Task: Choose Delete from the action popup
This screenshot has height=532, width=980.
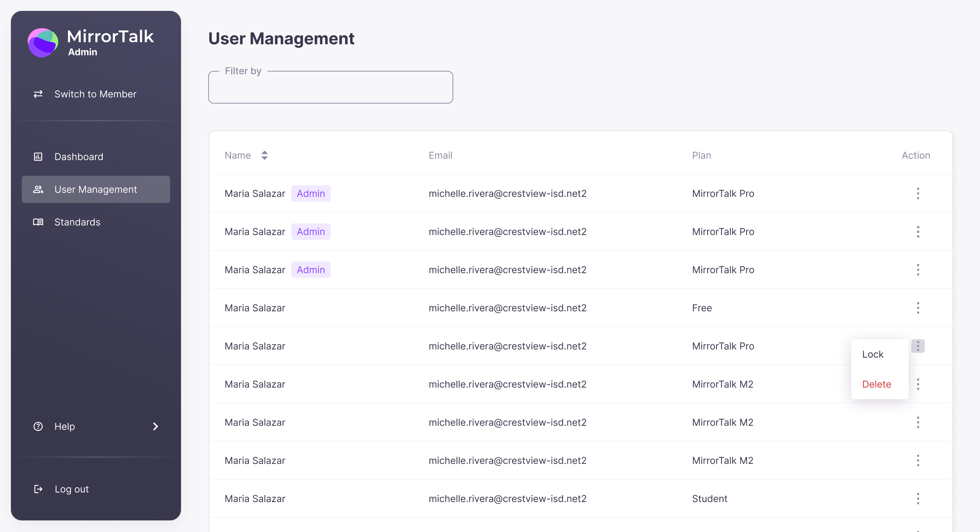Action: pos(877,384)
